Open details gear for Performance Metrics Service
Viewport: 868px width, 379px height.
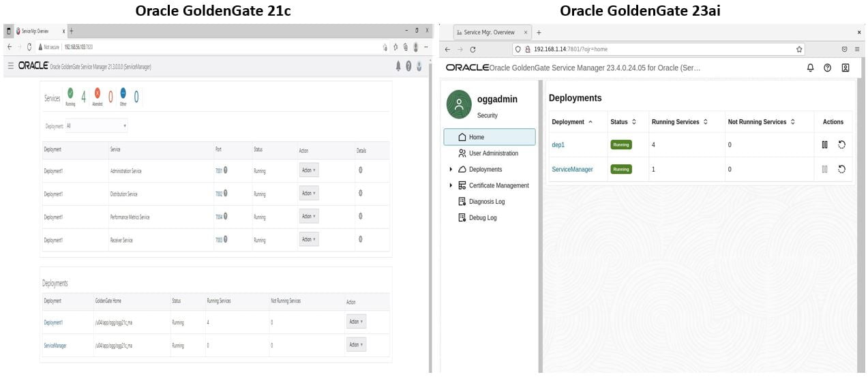pyautogui.click(x=360, y=217)
